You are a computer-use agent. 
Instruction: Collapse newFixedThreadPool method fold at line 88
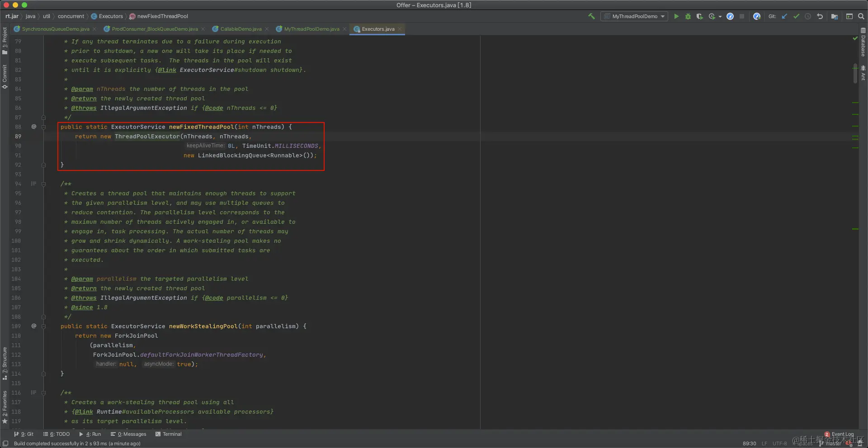pyautogui.click(x=43, y=127)
